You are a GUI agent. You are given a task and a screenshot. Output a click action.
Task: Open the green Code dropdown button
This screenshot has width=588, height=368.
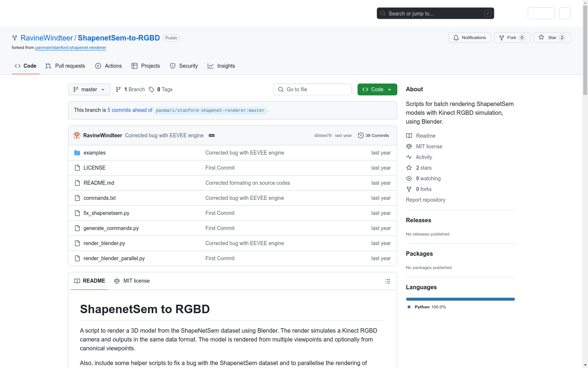pos(377,89)
